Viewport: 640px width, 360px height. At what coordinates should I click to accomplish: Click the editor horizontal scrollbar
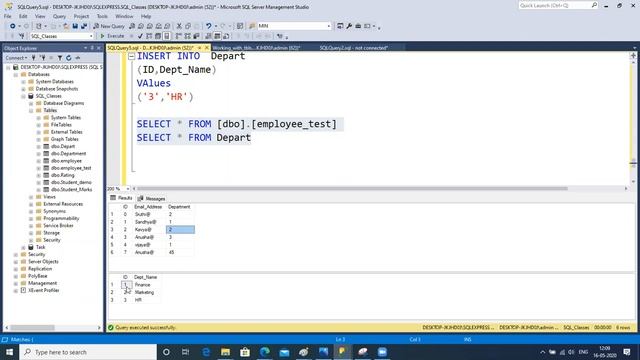tap(352, 189)
